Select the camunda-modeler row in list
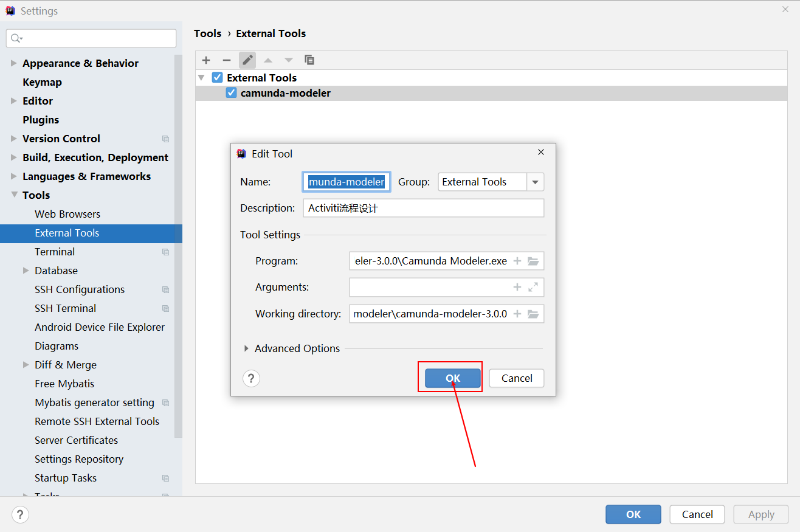This screenshot has width=800, height=532. 491,93
